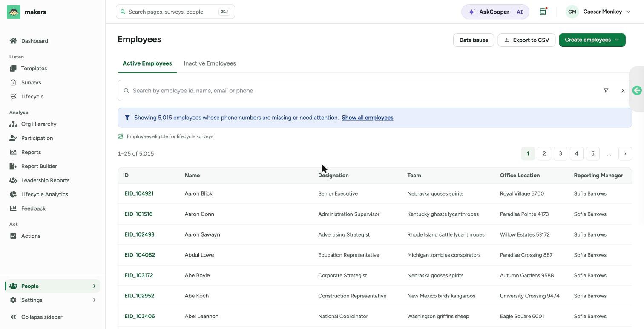
Task: Click the Data issues button
Action: coord(474,40)
